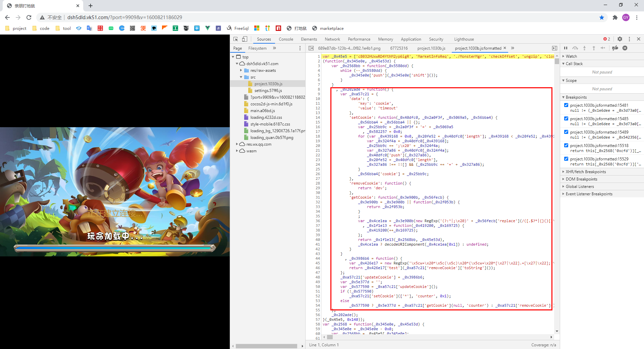Open DevTools settings gear
This screenshot has width=644, height=349.
pos(620,39)
